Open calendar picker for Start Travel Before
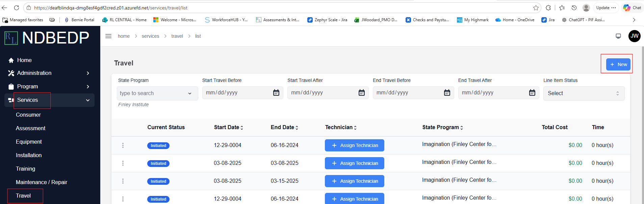Viewport: 644px width, 204px height. 276,93
